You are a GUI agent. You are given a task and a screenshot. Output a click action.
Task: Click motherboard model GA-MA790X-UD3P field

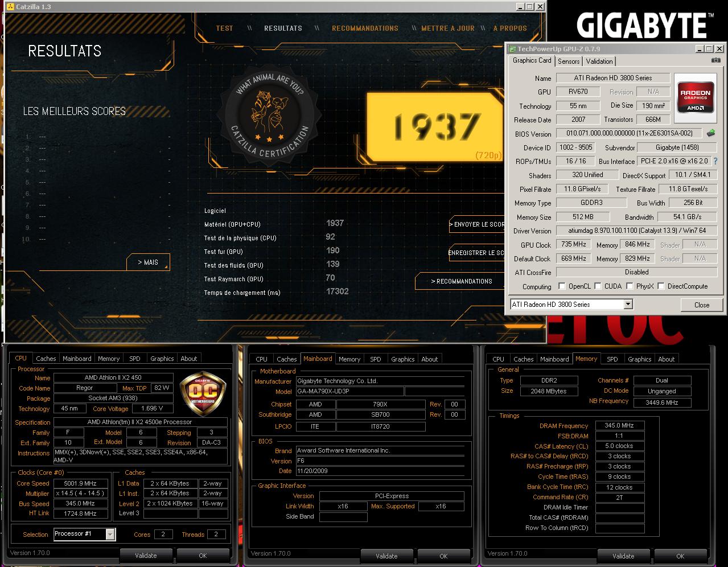point(349,391)
